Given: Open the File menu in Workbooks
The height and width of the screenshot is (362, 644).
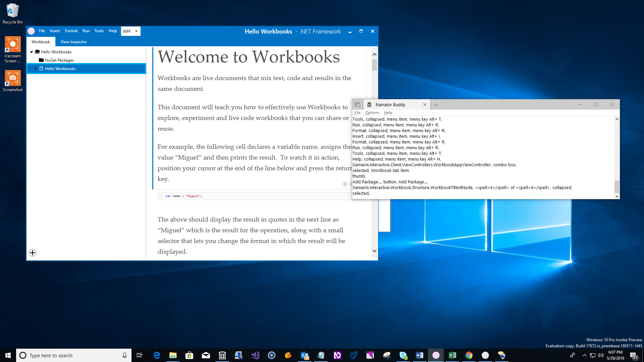Looking at the screenshot, I should (x=42, y=31).
